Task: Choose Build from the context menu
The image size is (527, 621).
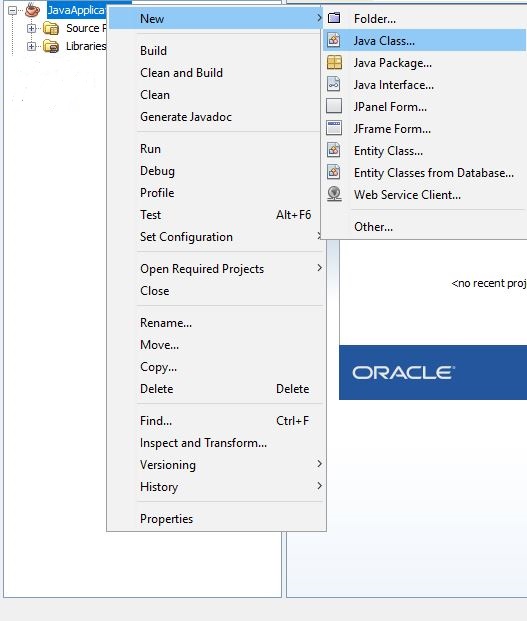Action: click(x=216, y=51)
